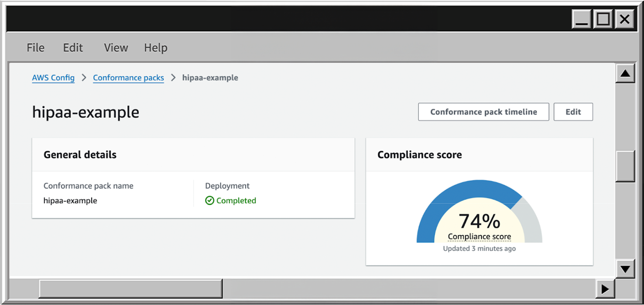Open the File menu
The height and width of the screenshot is (305, 644).
click(35, 47)
